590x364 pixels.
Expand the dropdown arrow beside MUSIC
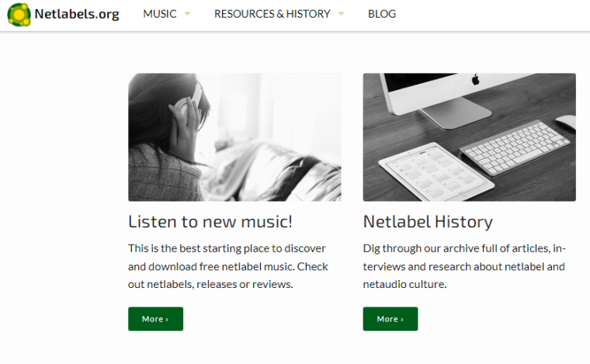coord(187,14)
